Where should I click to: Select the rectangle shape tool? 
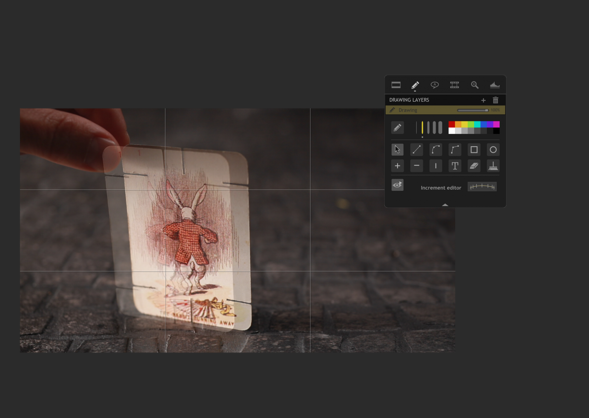474,150
